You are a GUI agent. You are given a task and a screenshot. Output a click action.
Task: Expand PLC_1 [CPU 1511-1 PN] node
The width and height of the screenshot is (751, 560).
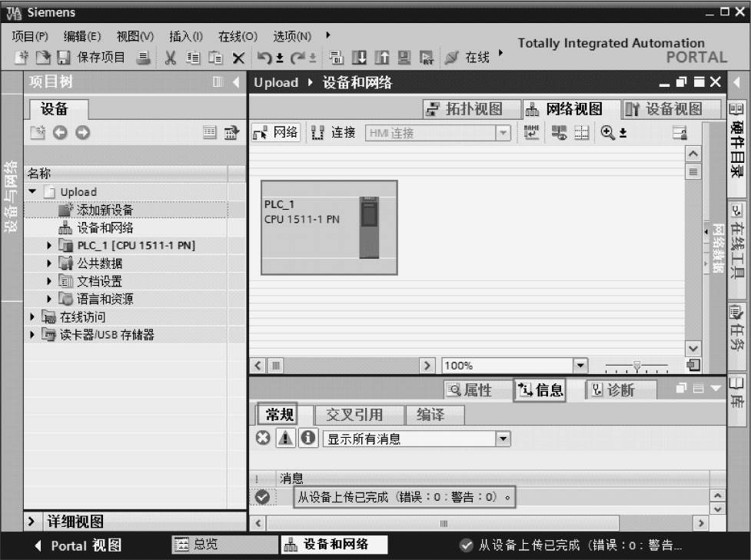[49, 246]
